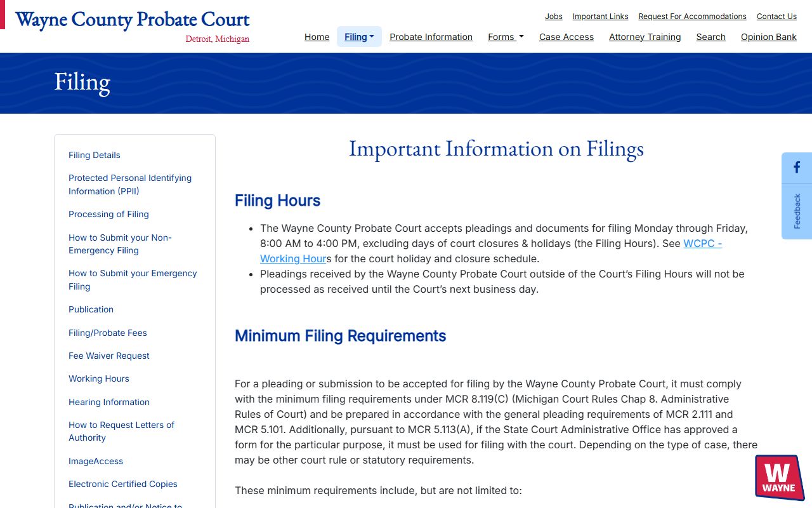
Task: Open How to Submit your Non-Emergency Filing
Action: tap(120, 244)
